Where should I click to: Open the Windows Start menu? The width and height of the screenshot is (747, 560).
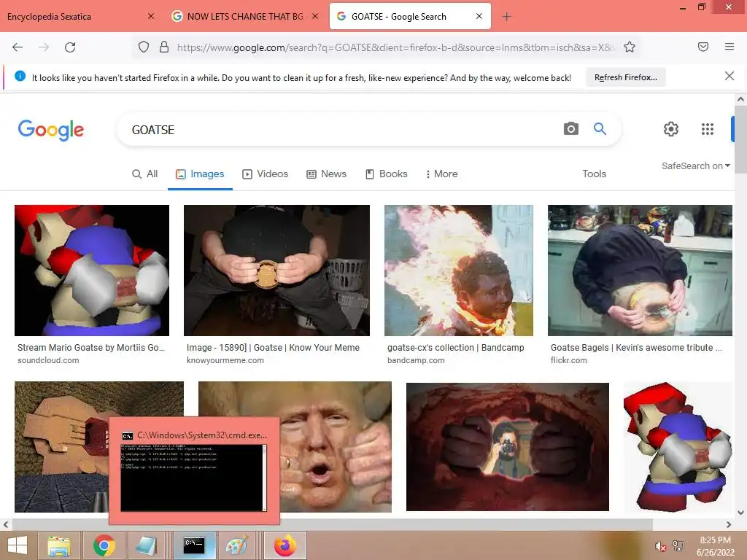point(18,545)
